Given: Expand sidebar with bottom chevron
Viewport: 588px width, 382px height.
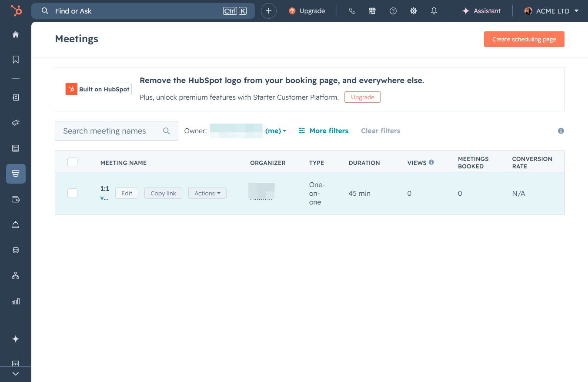Looking at the screenshot, I should pyautogui.click(x=16, y=374).
